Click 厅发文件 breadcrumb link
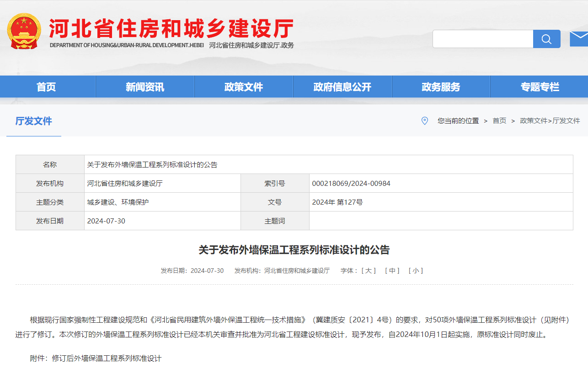Image resolution: width=588 pixels, height=380 pixels. pyautogui.click(x=567, y=121)
